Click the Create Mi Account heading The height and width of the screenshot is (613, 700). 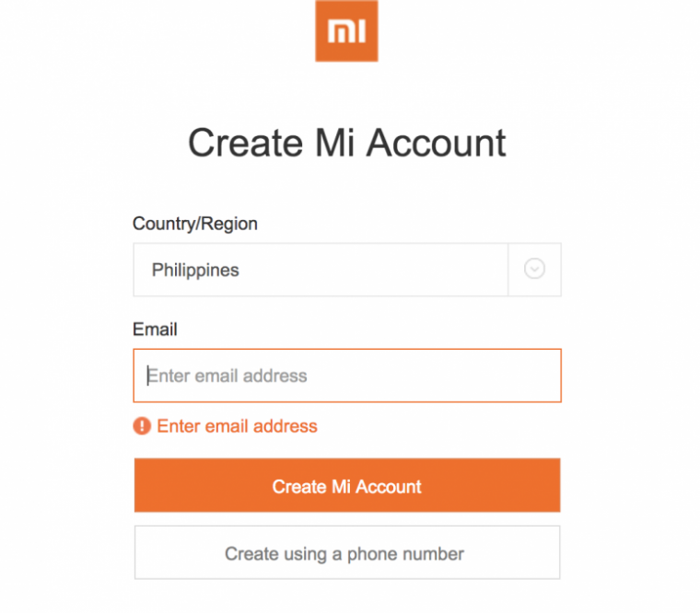click(x=347, y=144)
